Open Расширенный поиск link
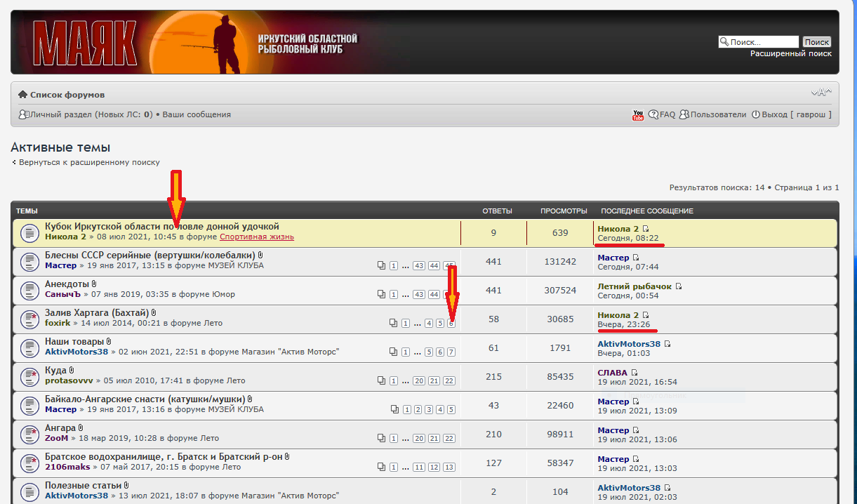Viewport: 857px width, 504px height. (791, 53)
